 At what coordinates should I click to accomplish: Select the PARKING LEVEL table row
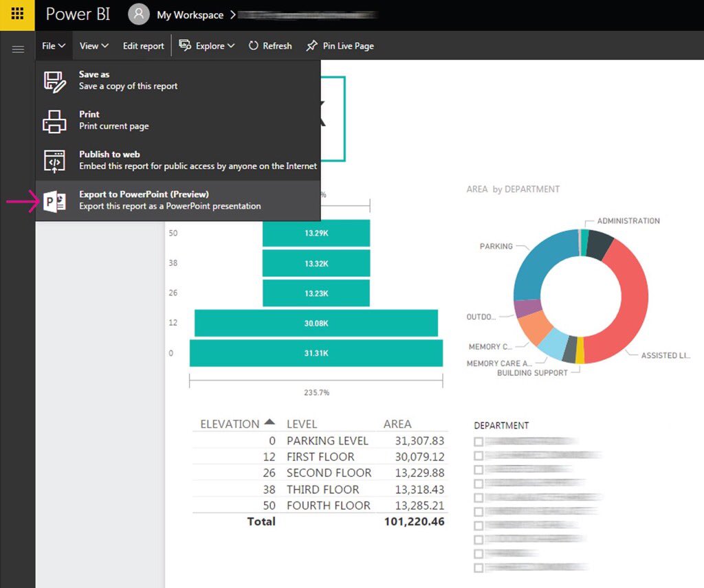click(x=320, y=441)
